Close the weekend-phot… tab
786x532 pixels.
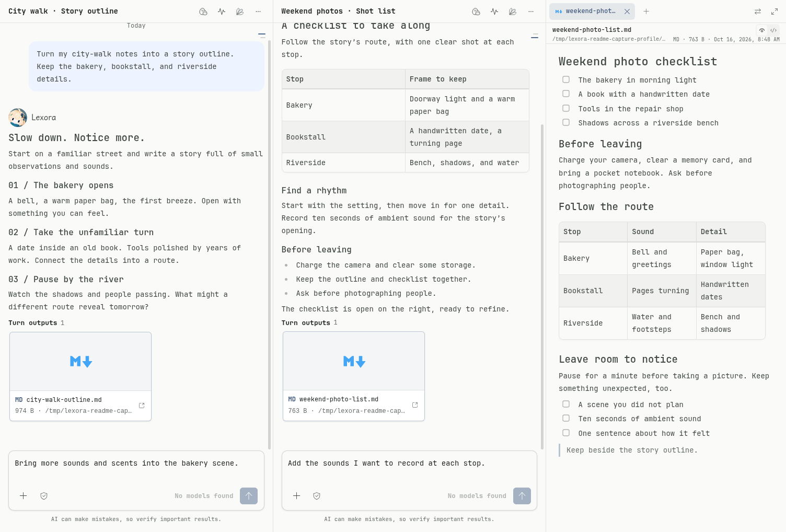coord(627,11)
